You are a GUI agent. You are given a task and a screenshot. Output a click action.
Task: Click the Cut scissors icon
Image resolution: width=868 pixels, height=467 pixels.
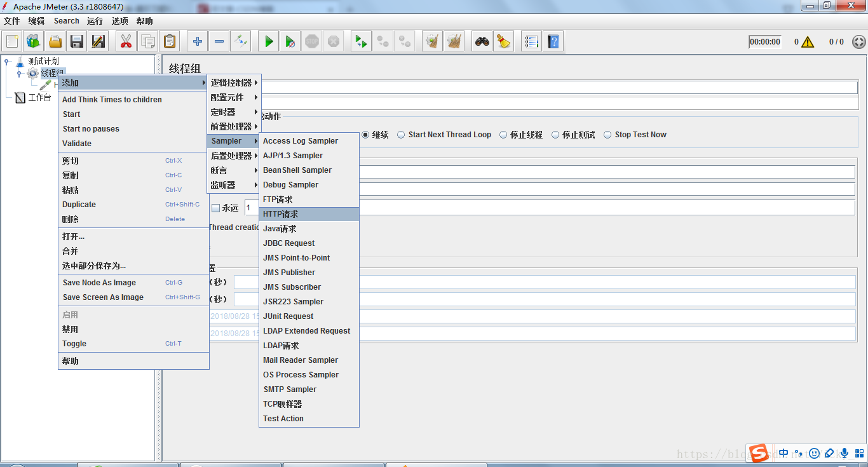click(126, 42)
